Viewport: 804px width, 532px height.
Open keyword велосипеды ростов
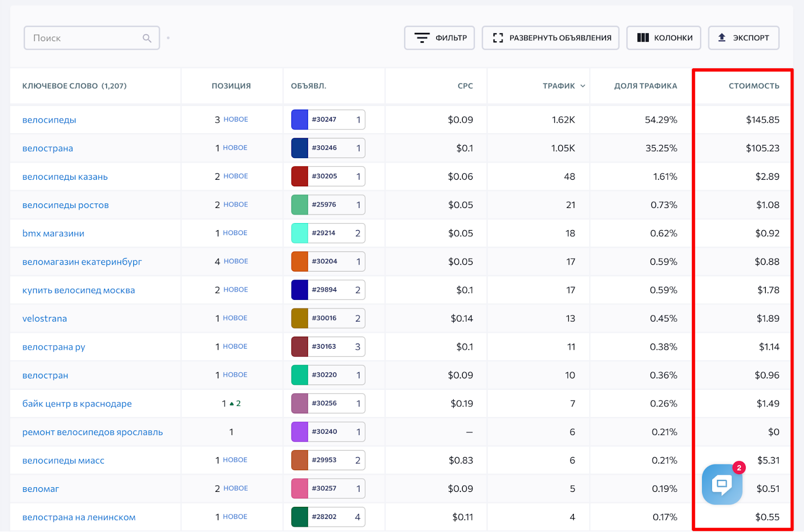[x=65, y=205]
